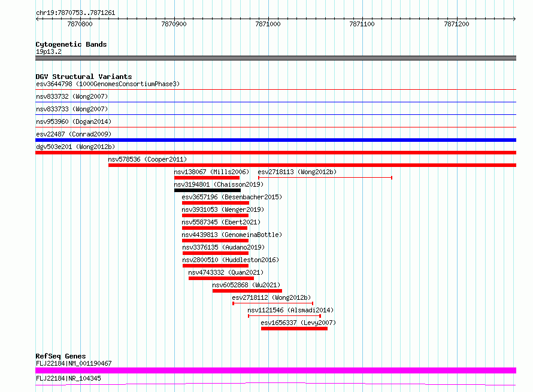This screenshot has height=392, width=533.
Task: Select the red bar under nsv138067
Action: point(207,178)
